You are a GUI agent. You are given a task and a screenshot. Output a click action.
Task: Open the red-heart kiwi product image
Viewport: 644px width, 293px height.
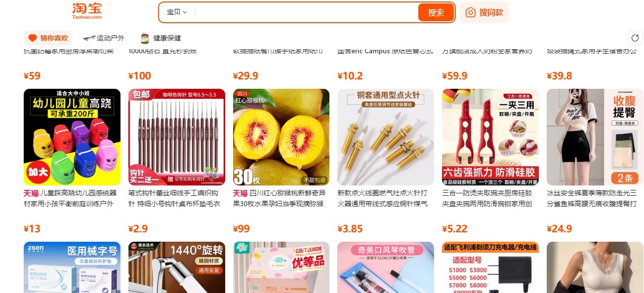281,137
